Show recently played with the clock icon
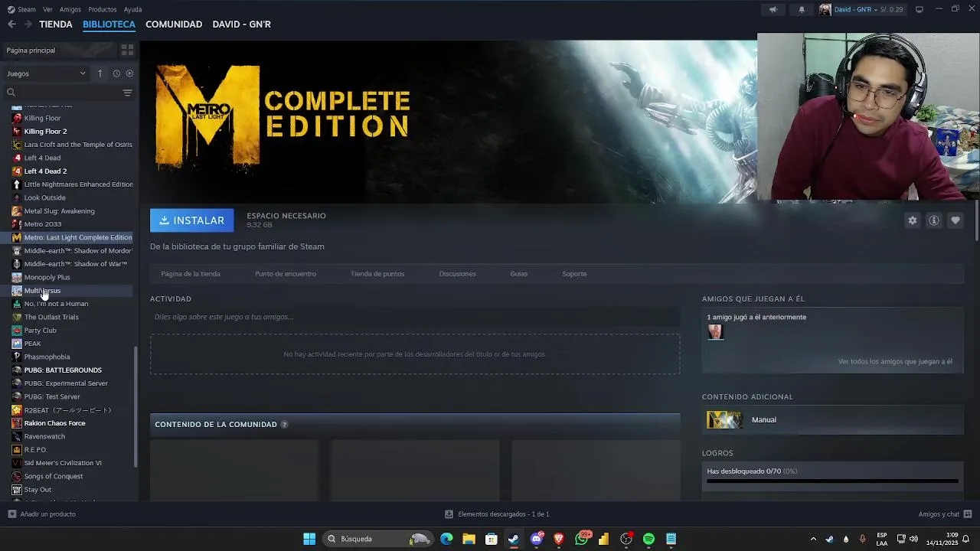The image size is (980, 551). [116, 73]
